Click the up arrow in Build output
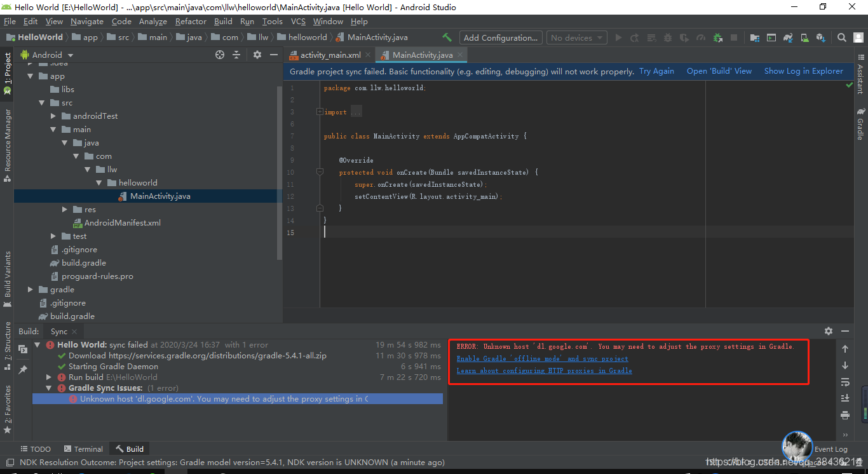The image size is (868, 474). point(845,349)
